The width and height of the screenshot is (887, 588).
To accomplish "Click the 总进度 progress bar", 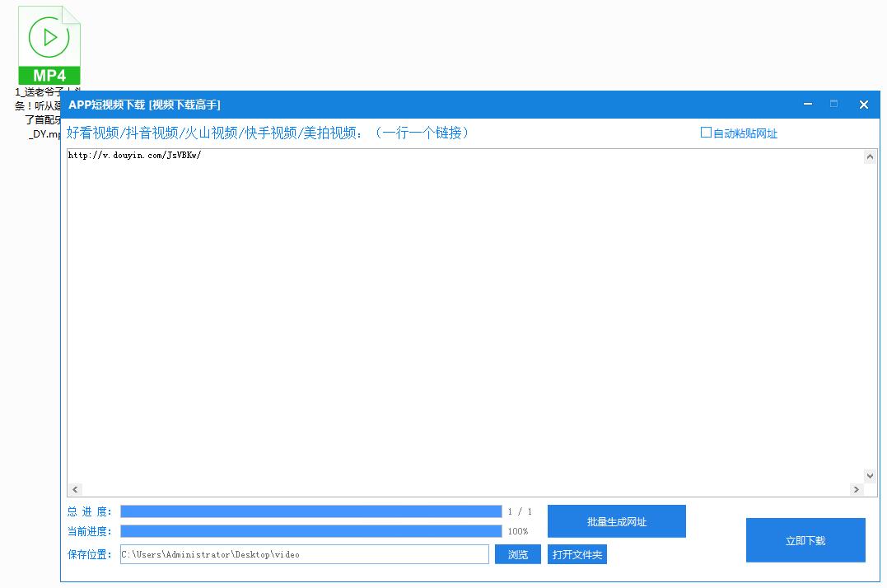I will coord(311,511).
